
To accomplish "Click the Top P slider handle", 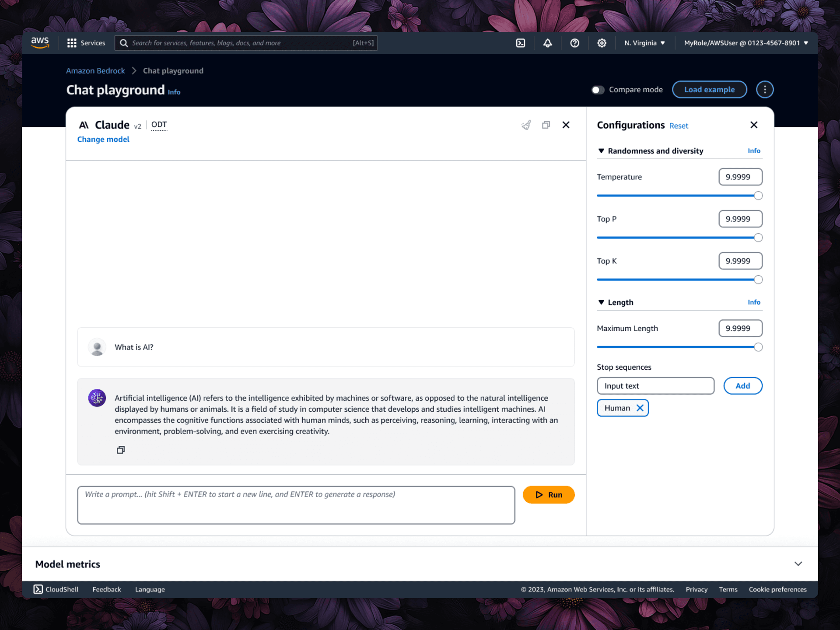I will pyautogui.click(x=758, y=238).
